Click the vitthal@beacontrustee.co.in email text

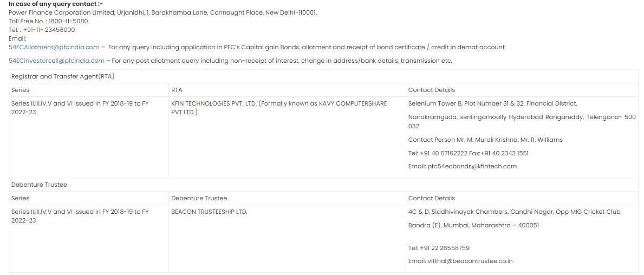(x=460, y=261)
